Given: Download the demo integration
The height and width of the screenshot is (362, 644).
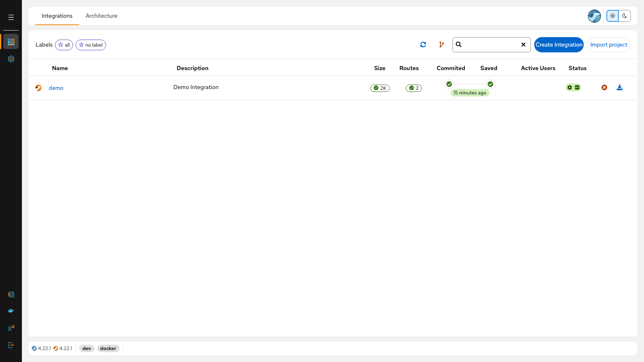Looking at the screenshot, I should pyautogui.click(x=620, y=87).
